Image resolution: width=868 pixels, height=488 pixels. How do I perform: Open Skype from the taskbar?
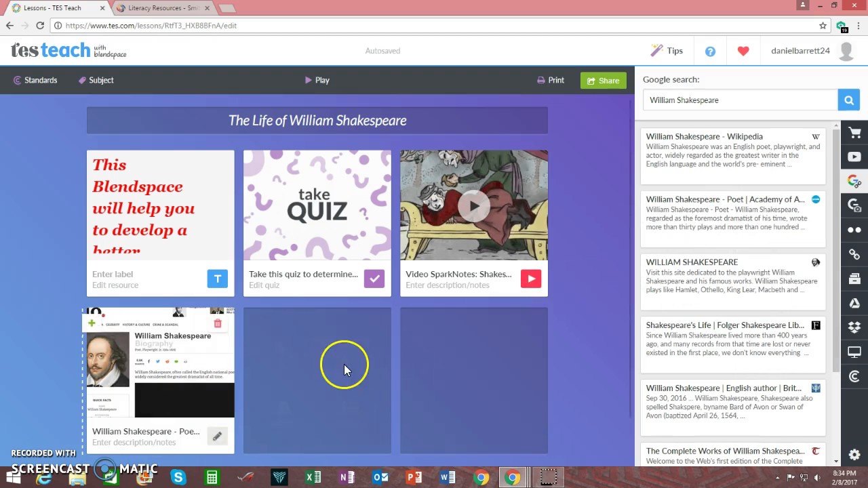[178, 478]
